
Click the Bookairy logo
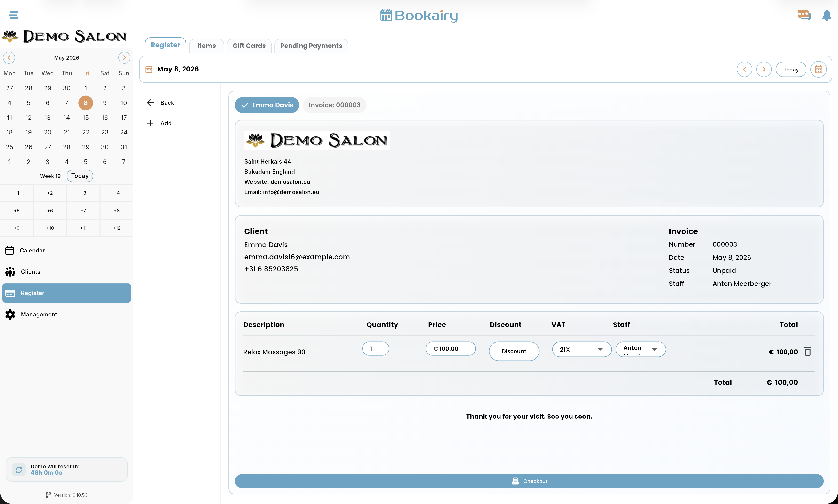[x=419, y=15]
